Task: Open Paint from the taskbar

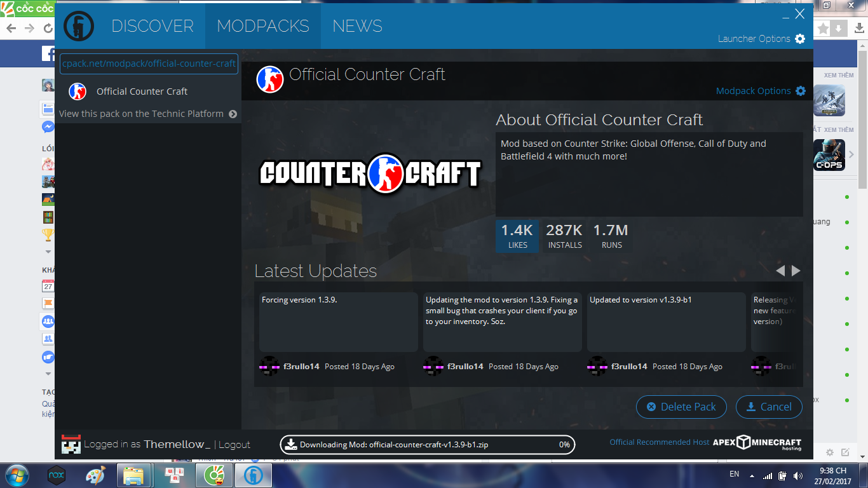Action: (95, 475)
